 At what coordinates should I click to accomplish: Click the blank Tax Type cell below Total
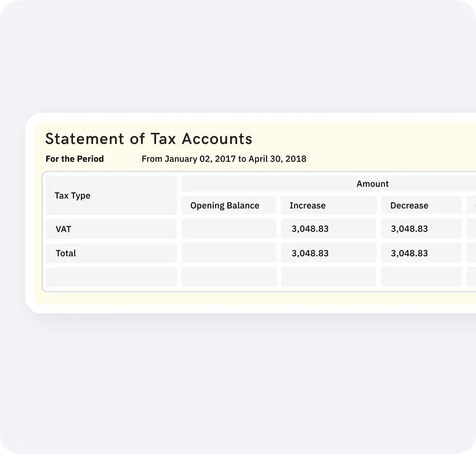pyautogui.click(x=111, y=277)
